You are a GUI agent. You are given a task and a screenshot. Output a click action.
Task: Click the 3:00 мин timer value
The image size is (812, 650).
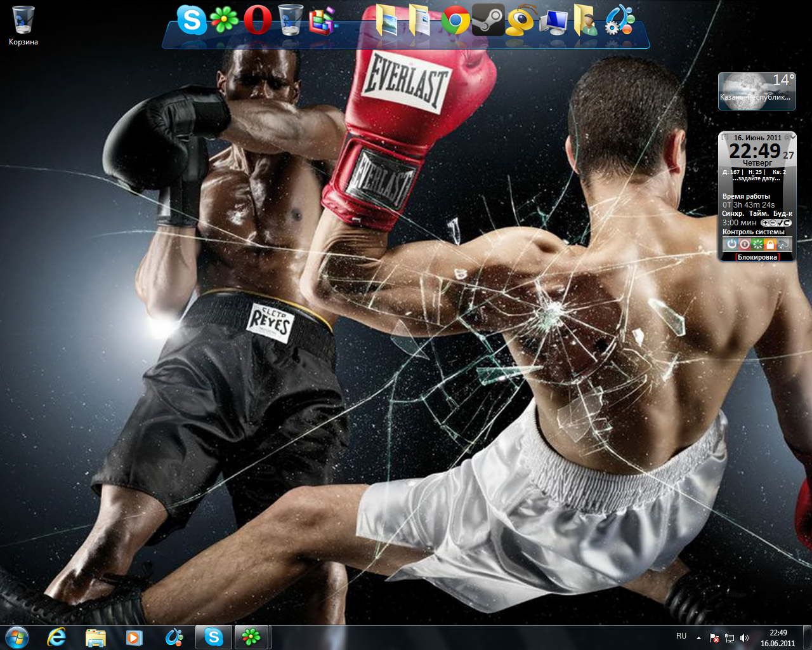tap(740, 223)
